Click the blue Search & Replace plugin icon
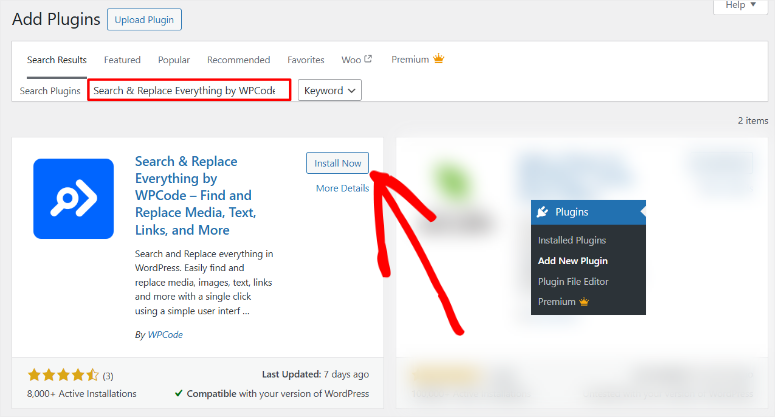The image size is (775, 417). (x=74, y=199)
